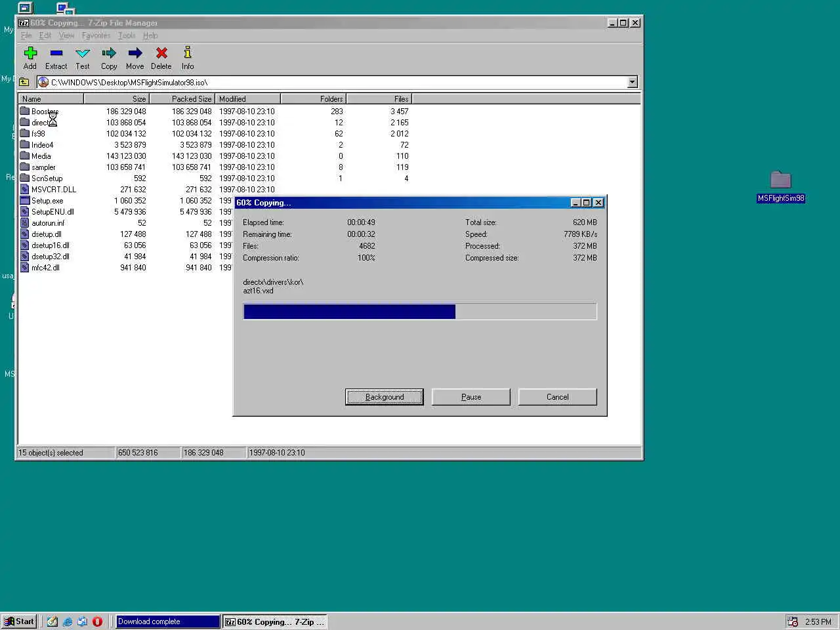Click the 7-Zip title bar icon
This screenshot has width=840, height=630.
pos(24,22)
